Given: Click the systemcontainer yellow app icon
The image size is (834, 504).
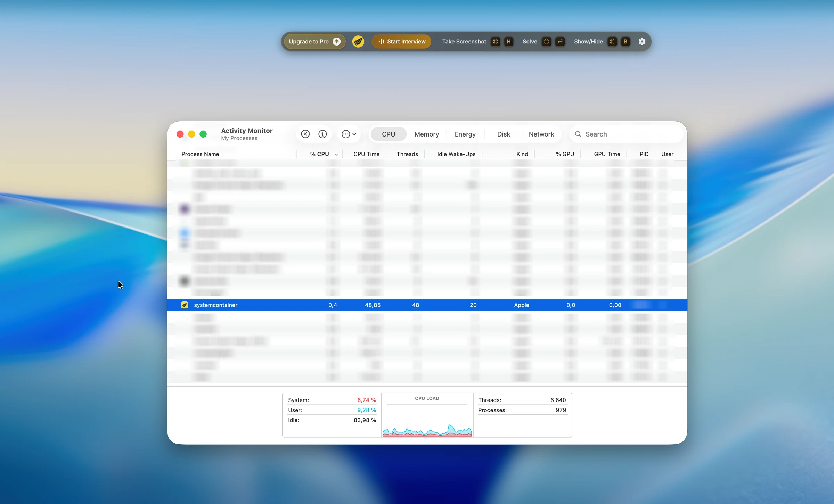Looking at the screenshot, I should click(x=185, y=305).
